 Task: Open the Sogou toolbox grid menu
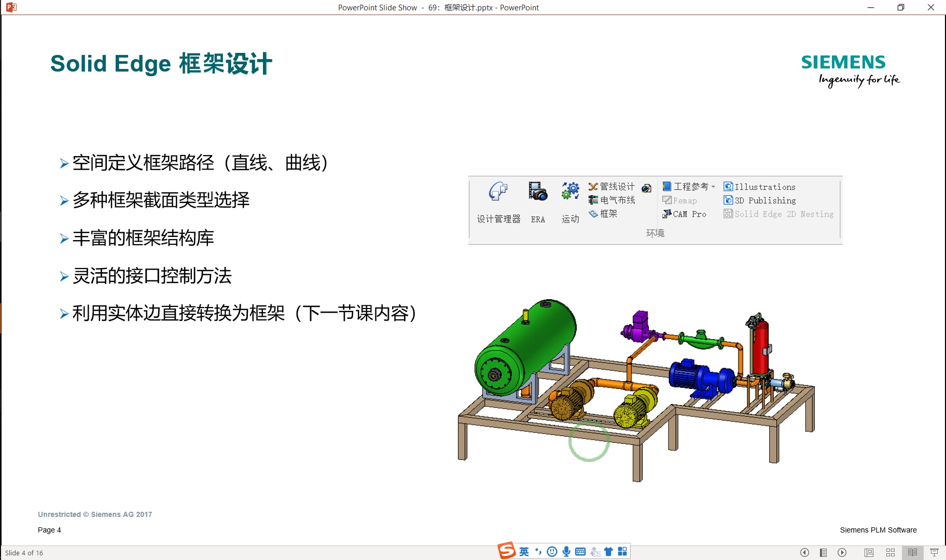click(622, 551)
